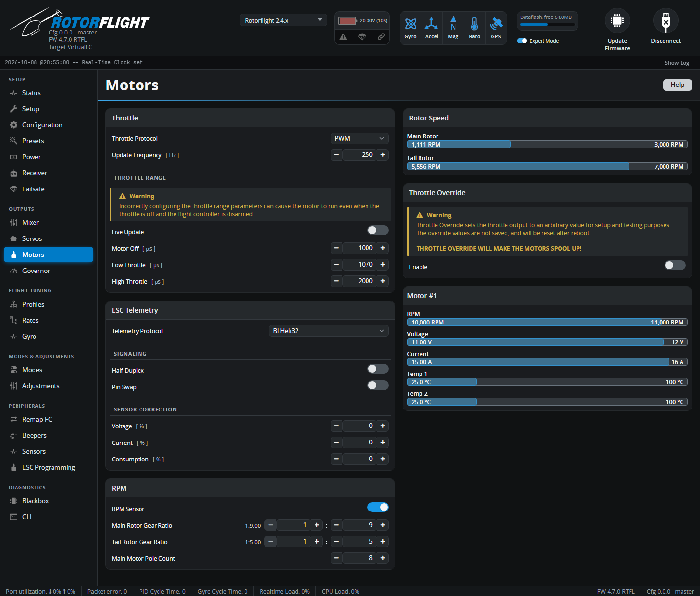Click the Mag sensor icon
The width and height of the screenshot is (700, 596).
(x=453, y=24)
